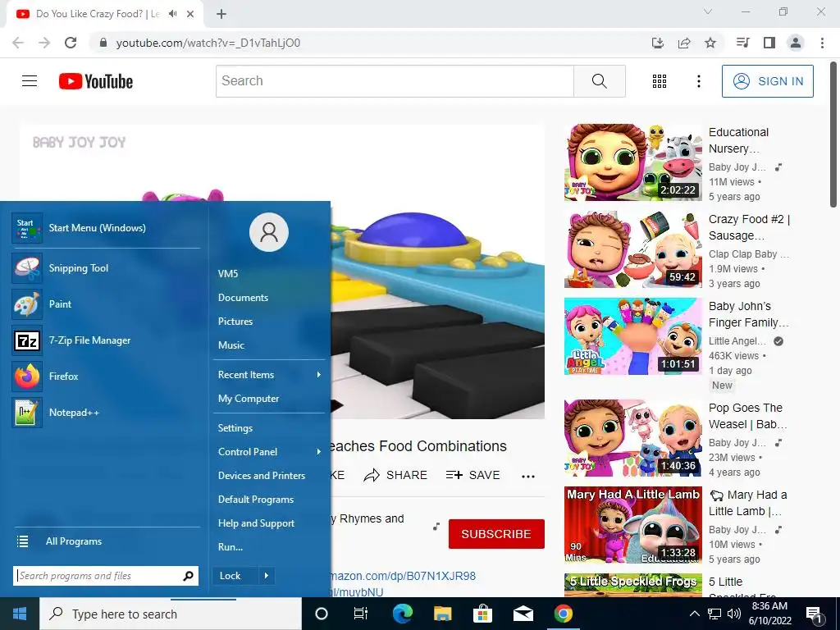Open more actions ellipsis under video

tap(528, 477)
